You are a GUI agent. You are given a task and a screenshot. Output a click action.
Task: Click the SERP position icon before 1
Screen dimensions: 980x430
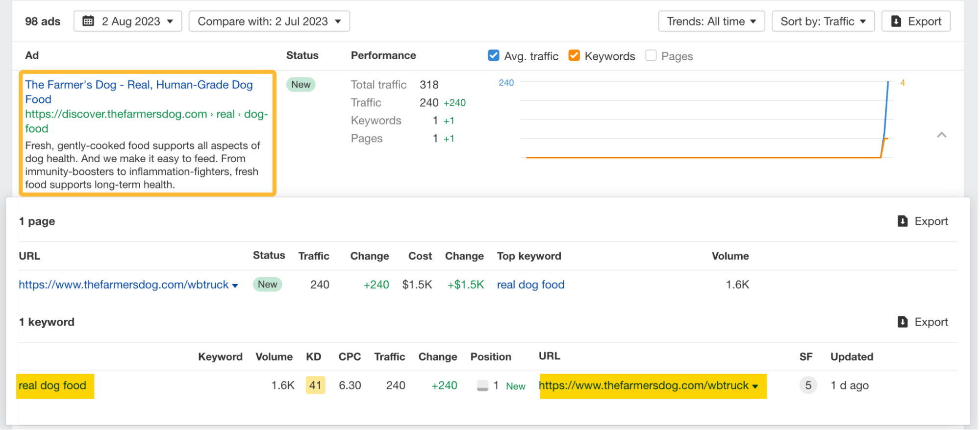482,386
